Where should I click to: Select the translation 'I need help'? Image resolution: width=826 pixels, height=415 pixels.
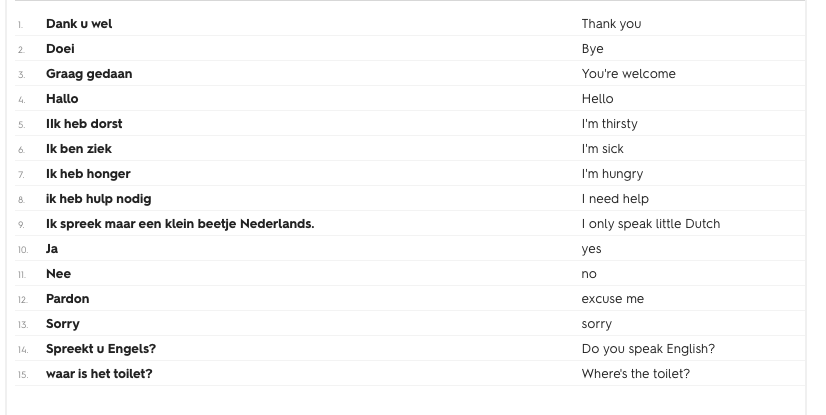pos(615,198)
